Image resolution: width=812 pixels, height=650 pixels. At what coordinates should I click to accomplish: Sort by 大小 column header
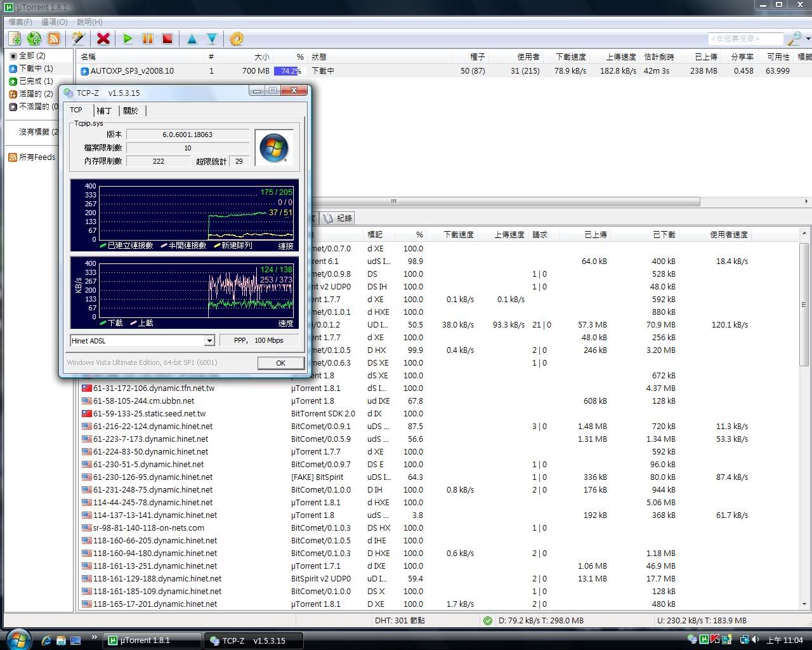246,57
